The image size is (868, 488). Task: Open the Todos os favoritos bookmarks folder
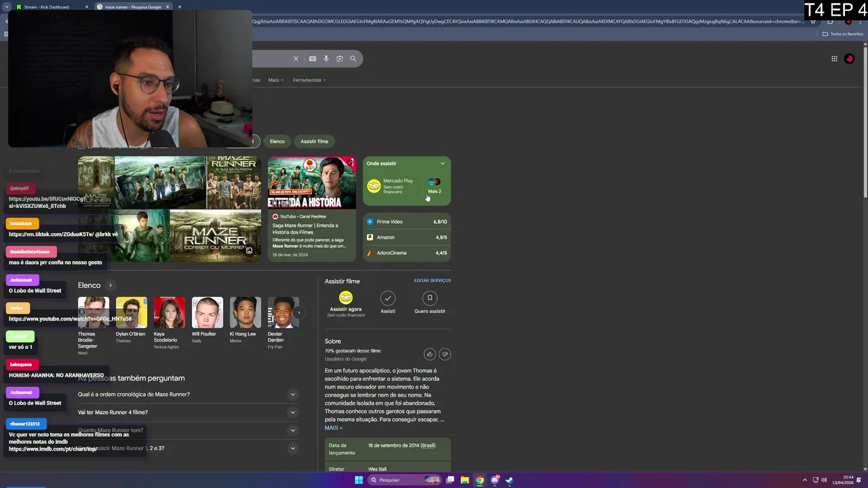click(x=842, y=34)
